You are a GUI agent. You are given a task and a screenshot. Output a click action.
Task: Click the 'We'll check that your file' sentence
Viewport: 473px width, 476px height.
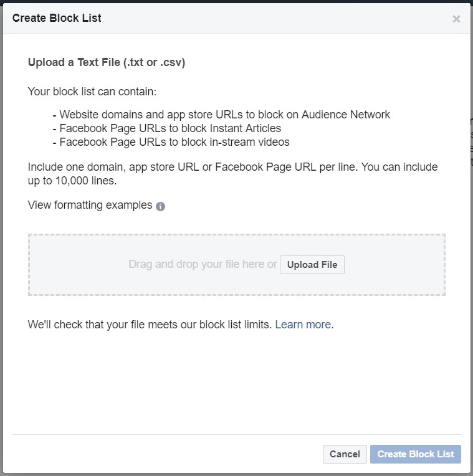[150, 325]
